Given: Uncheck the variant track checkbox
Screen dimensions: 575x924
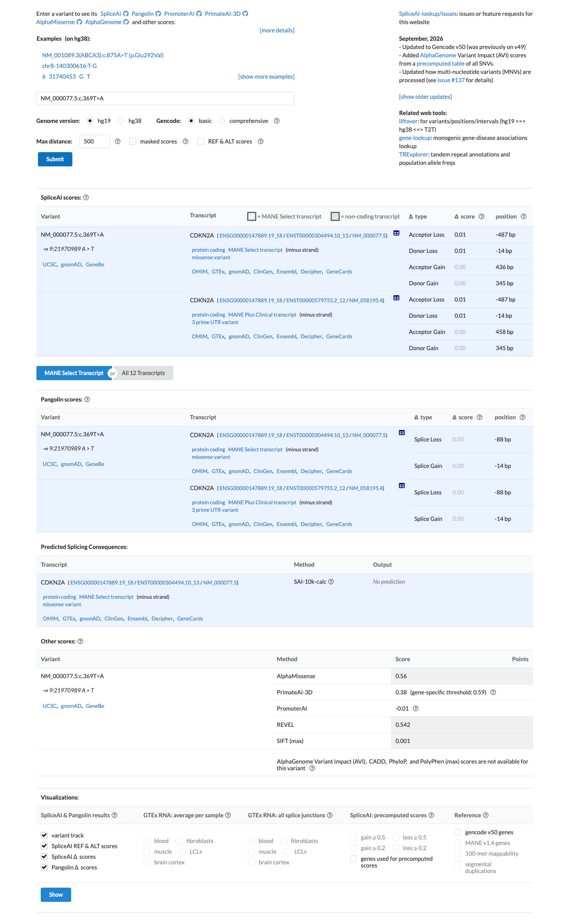Looking at the screenshot, I should [44, 835].
